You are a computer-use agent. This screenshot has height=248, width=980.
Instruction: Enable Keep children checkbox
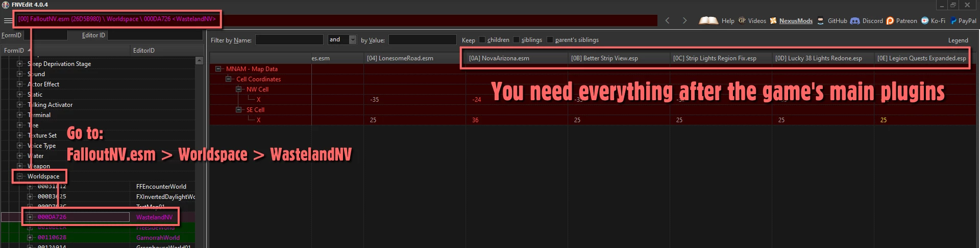[x=482, y=40]
